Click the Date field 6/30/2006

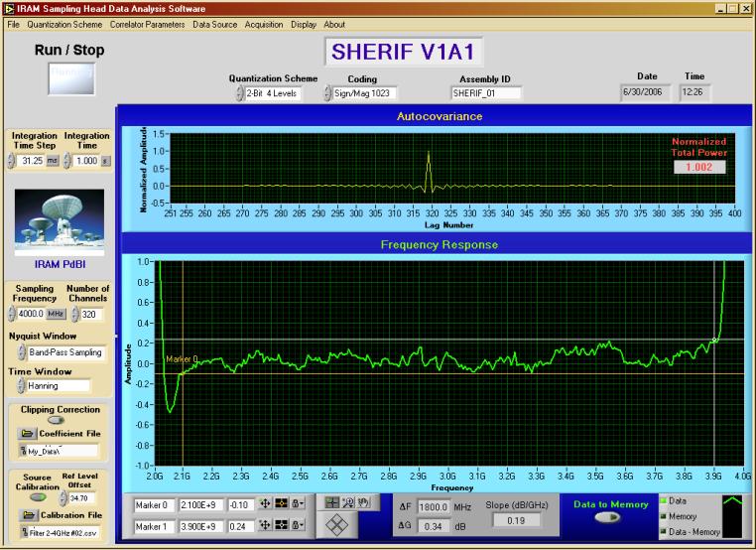[x=645, y=92]
